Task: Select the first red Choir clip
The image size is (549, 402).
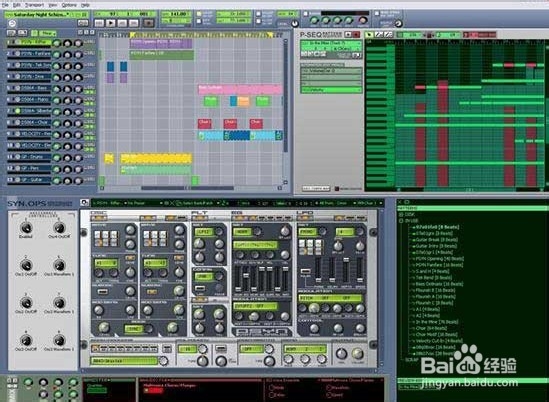Action: point(204,124)
